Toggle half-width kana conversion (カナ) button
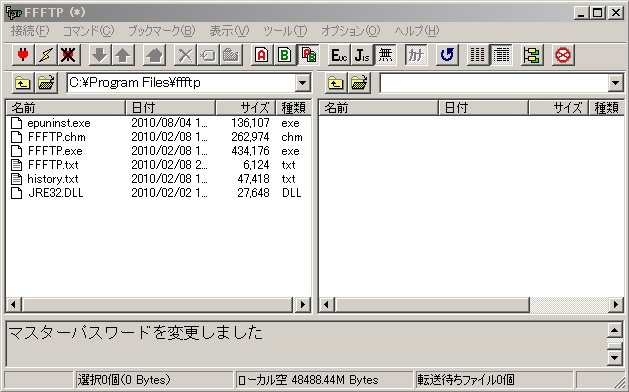629x392 pixels. pos(416,55)
